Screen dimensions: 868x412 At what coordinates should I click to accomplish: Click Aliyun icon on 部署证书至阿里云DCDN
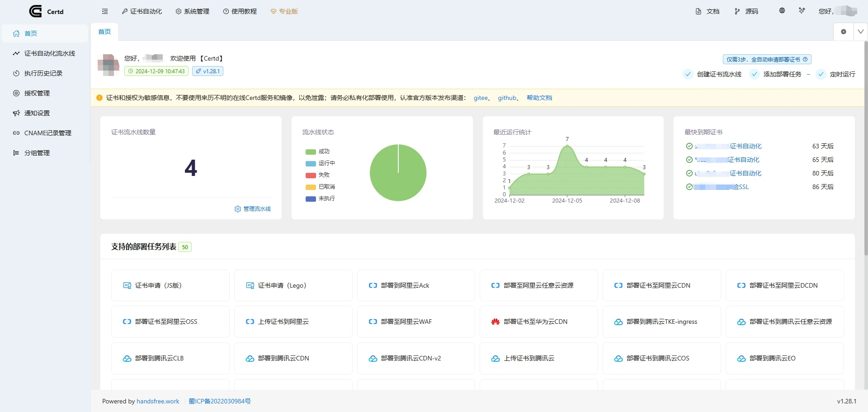pyautogui.click(x=741, y=285)
